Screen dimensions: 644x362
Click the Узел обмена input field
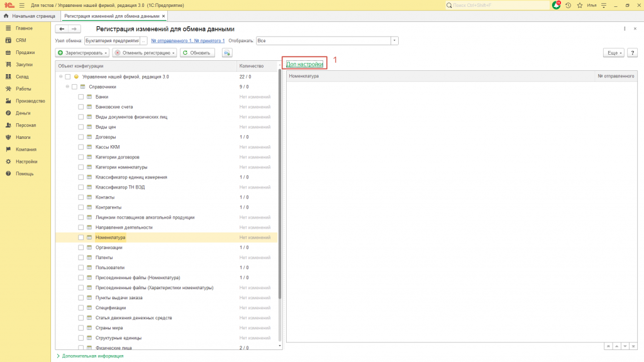(x=112, y=41)
